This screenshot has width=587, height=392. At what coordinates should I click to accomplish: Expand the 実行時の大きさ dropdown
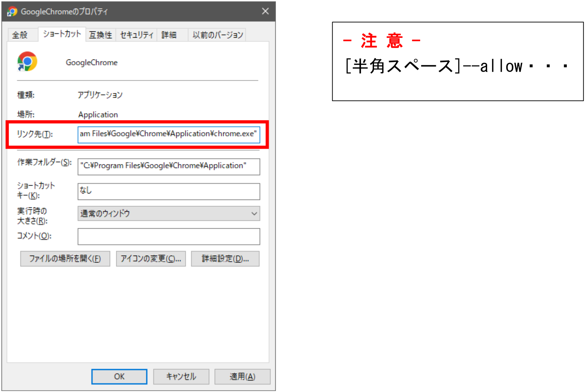click(169, 214)
